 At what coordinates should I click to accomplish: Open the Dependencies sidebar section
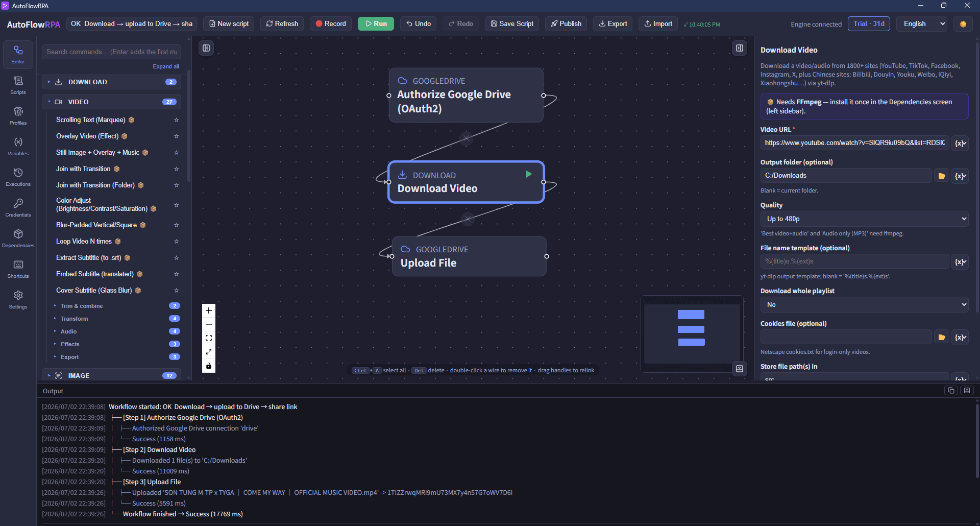coord(18,238)
